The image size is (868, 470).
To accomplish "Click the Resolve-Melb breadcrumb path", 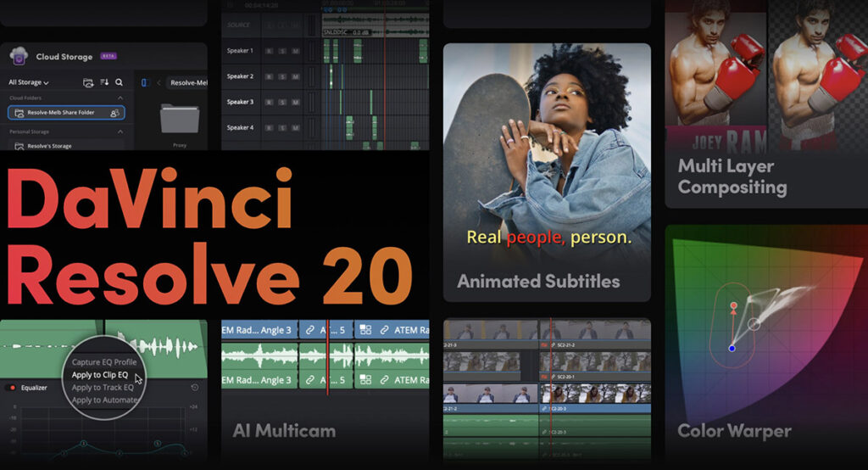I will [x=188, y=82].
